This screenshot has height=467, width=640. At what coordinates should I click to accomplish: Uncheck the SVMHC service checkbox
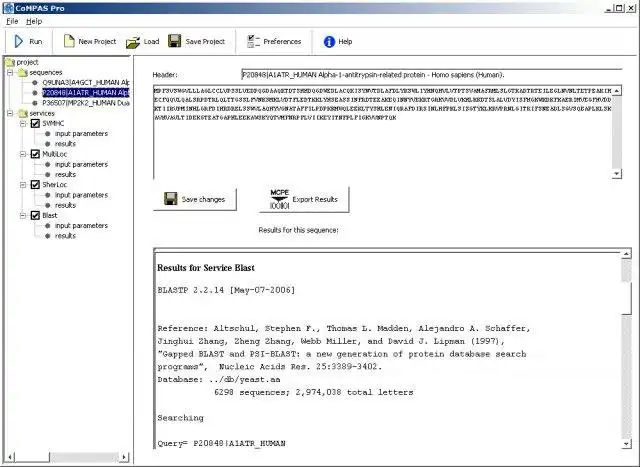35,123
